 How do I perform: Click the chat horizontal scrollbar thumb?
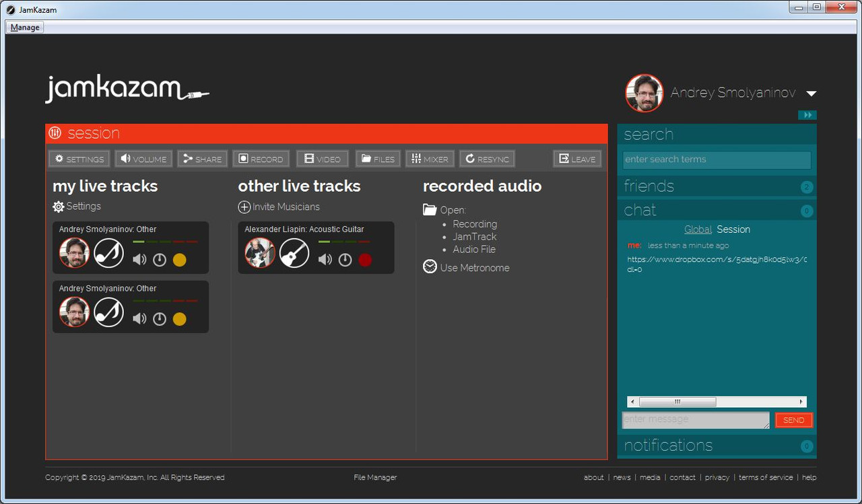coord(677,402)
